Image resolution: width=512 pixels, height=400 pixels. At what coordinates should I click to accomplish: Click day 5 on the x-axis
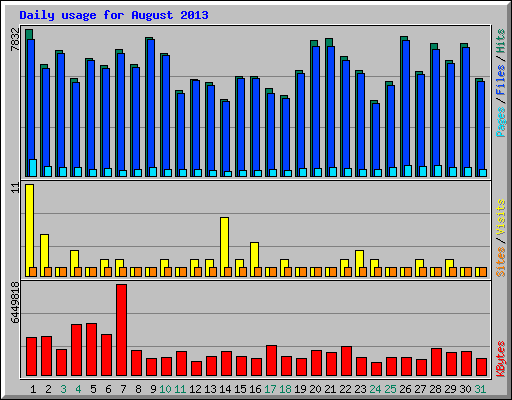tap(93, 389)
